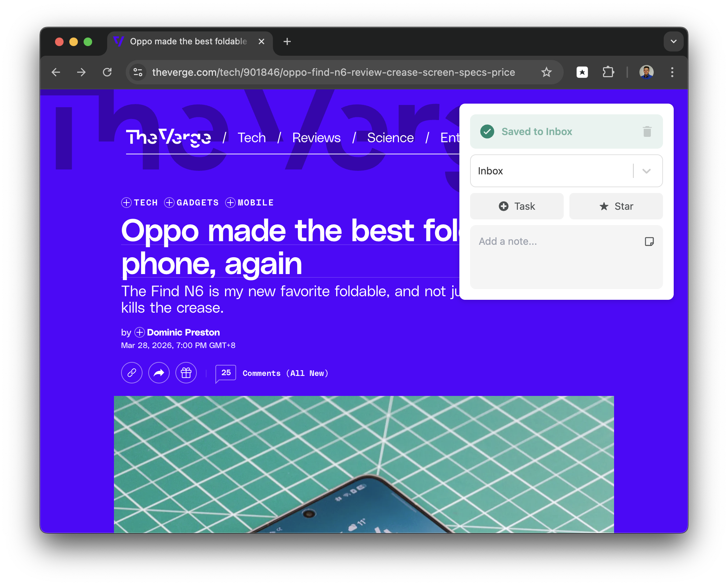Click the note icon in the note box

(x=649, y=242)
